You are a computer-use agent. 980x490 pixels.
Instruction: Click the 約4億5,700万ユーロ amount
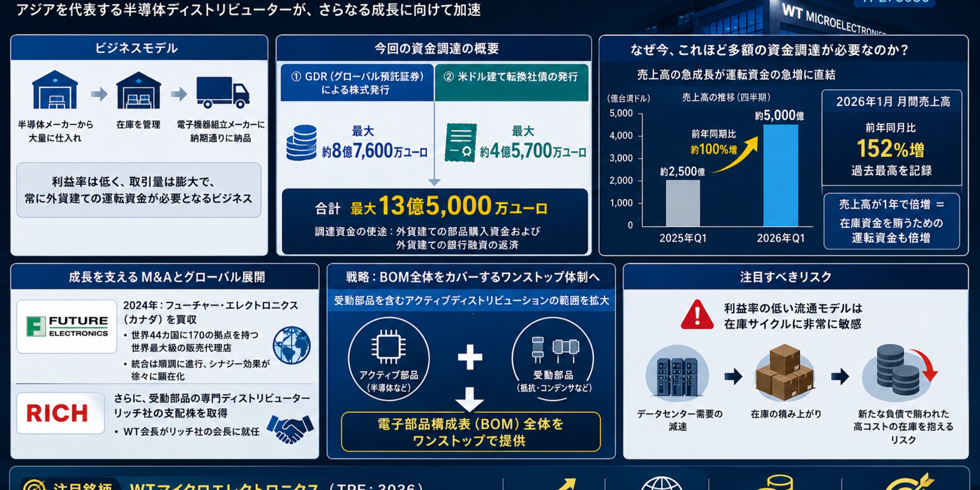(x=533, y=151)
